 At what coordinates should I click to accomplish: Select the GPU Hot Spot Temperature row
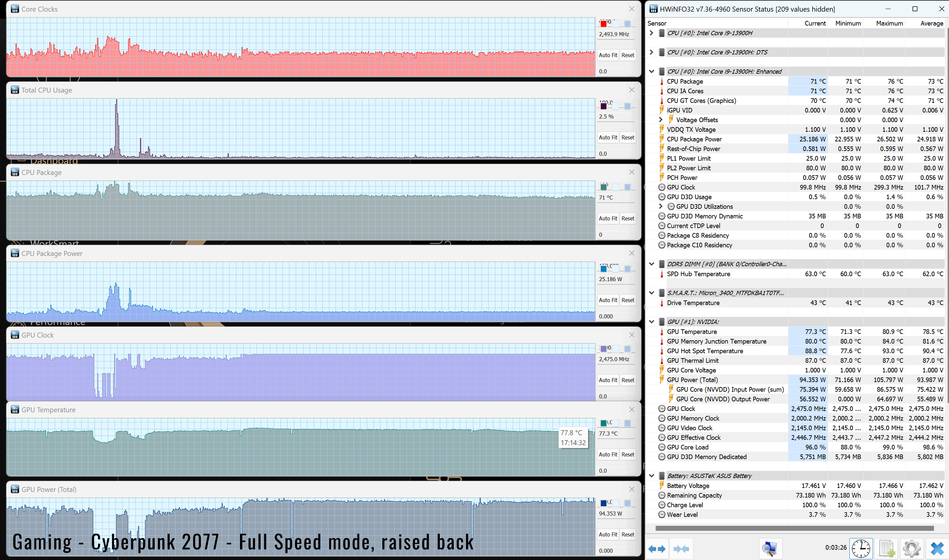[795, 351]
